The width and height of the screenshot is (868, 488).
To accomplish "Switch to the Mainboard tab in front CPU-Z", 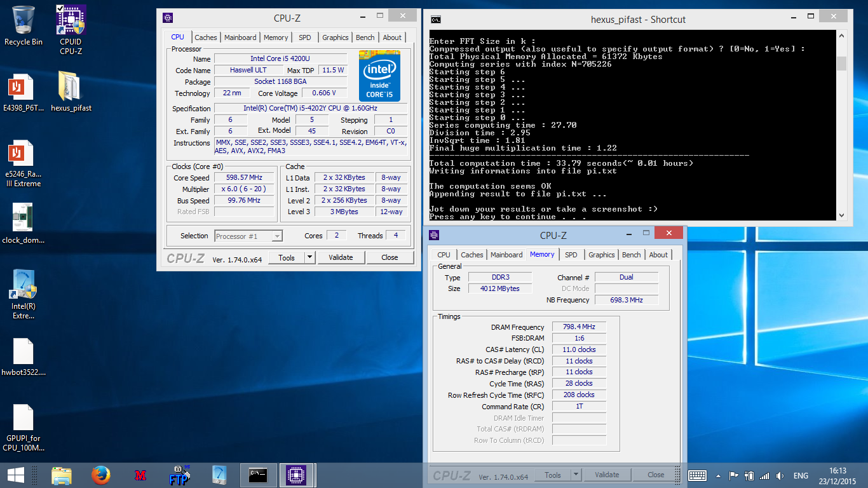I will tap(240, 37).
